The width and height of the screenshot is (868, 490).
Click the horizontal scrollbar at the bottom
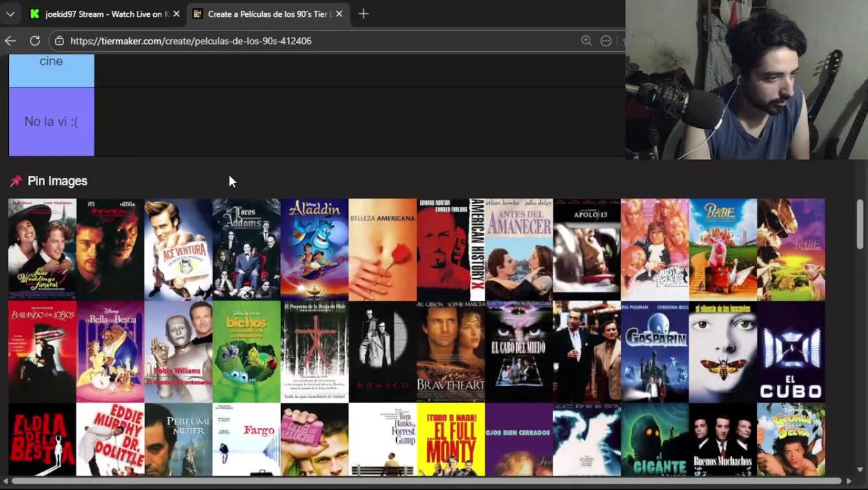click(x=427, y=481)
